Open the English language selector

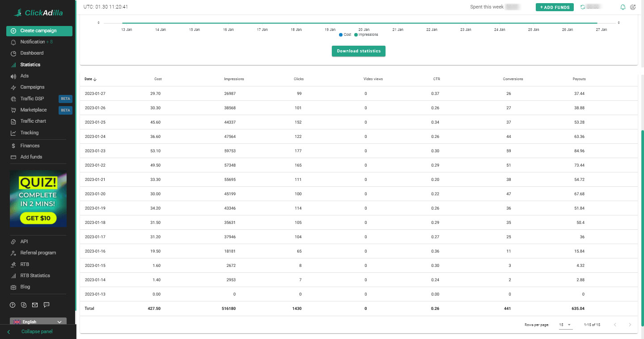[x=38, y=322]
